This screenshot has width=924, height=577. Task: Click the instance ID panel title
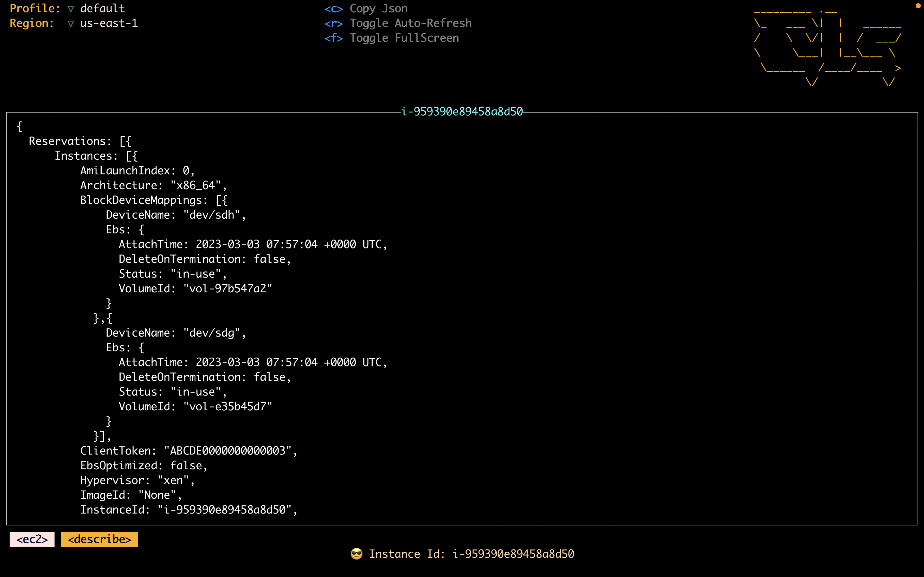(x=462, y=112)
